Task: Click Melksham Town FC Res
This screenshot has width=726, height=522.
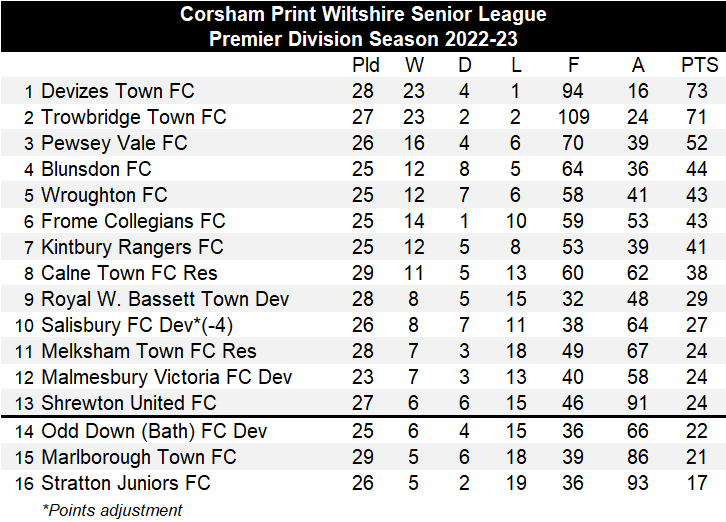Action: tap(148, 351)
